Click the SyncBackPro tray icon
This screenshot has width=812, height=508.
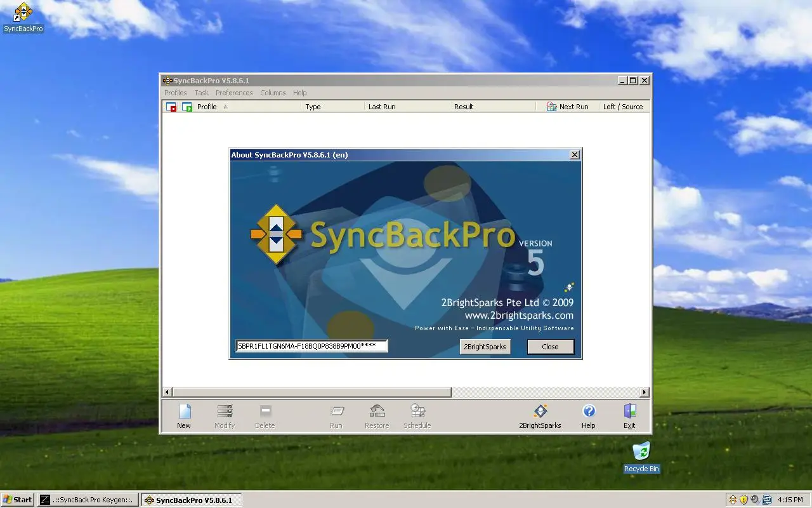[733, 500]
